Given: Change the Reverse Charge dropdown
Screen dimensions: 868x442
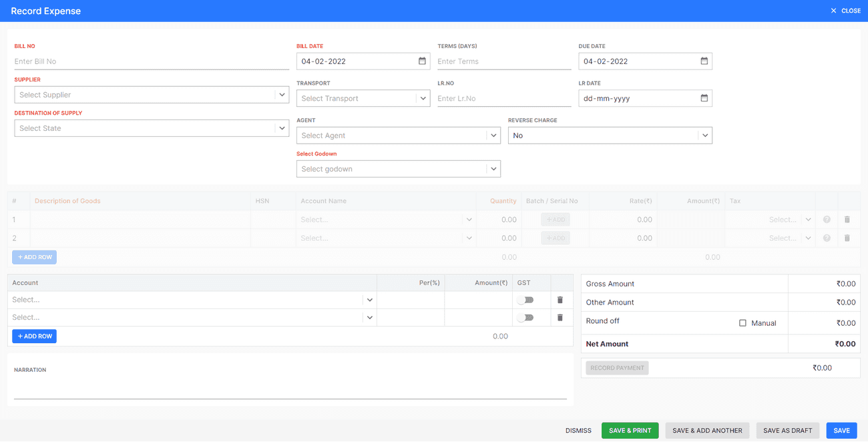Looking at the screenshot, I should 610,135.
